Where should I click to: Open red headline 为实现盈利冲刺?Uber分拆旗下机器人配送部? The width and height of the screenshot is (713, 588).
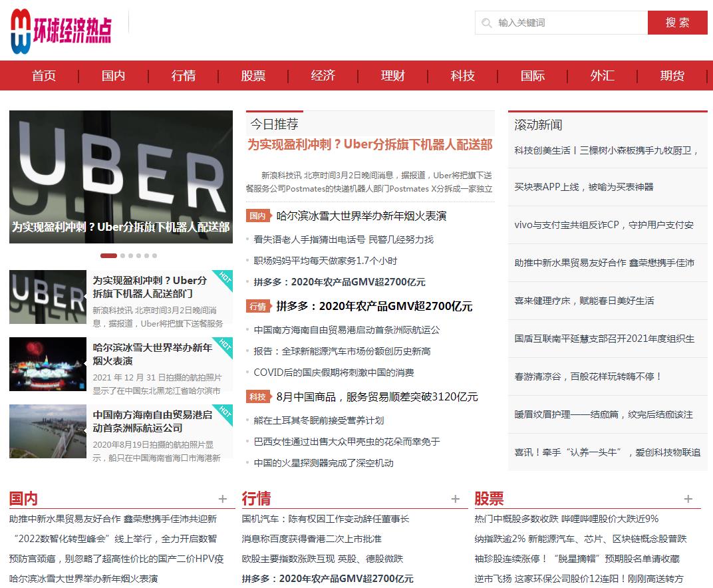(370, 144)
